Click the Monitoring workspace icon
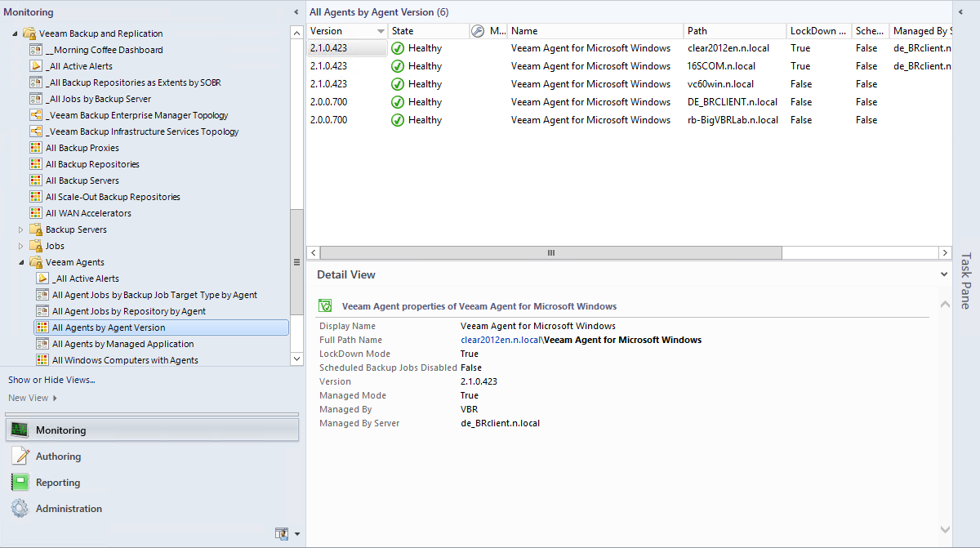This screenshot has height=548, width=980. [20, 430]
